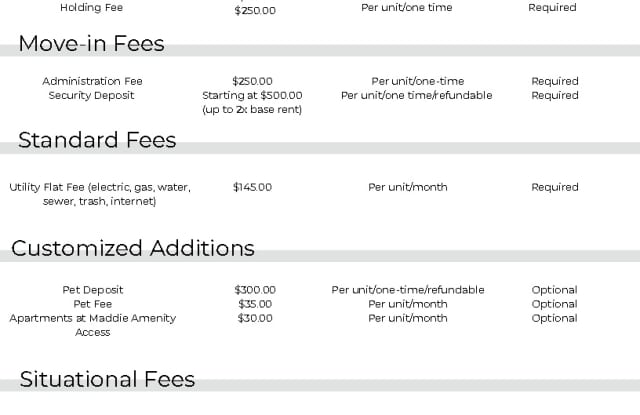Click the Situational Fees heading
The height and width of the screenshot is (415, 640).
click(107, 379)
